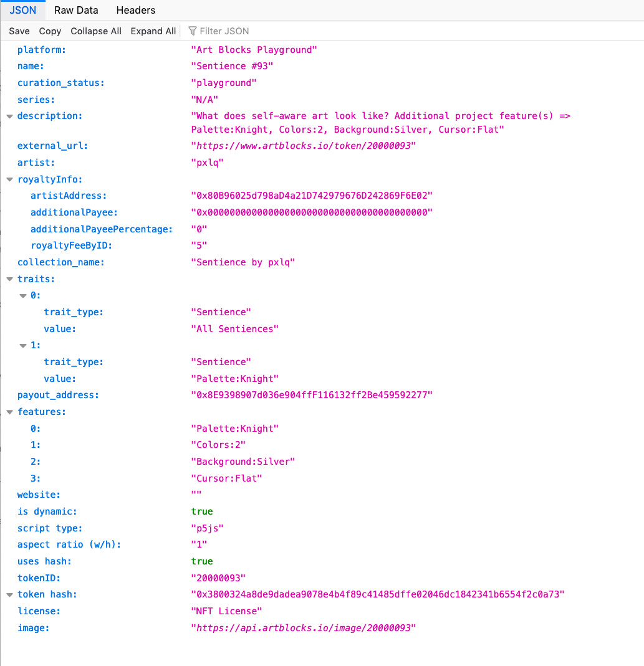This screenshot has width=644, height=666.
Task: Select value "NFT License"
Action: point(226,611)
